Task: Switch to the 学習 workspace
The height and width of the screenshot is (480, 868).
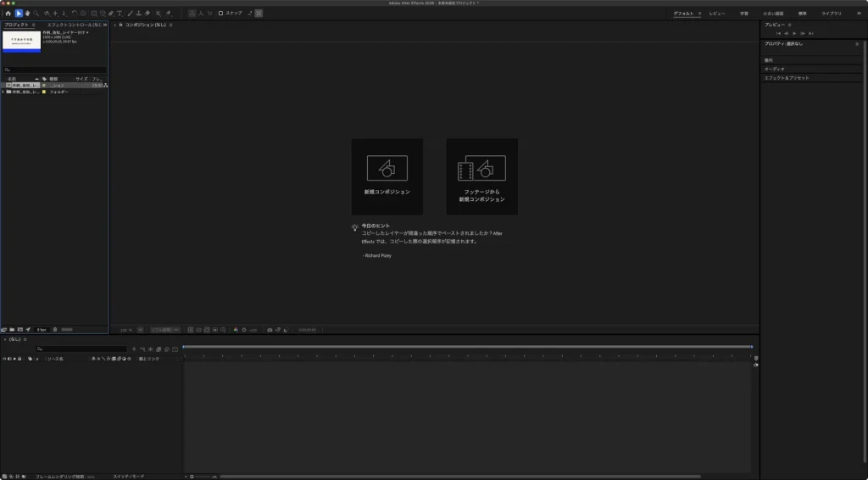Action: point(744,14)
